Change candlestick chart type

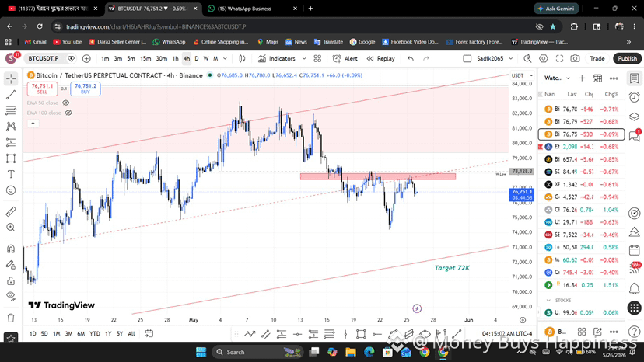[x=243, y=59]
